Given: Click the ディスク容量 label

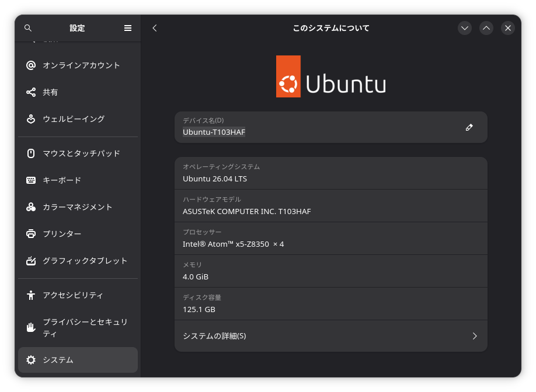Looking at the screenshot, I should point(201,297).
